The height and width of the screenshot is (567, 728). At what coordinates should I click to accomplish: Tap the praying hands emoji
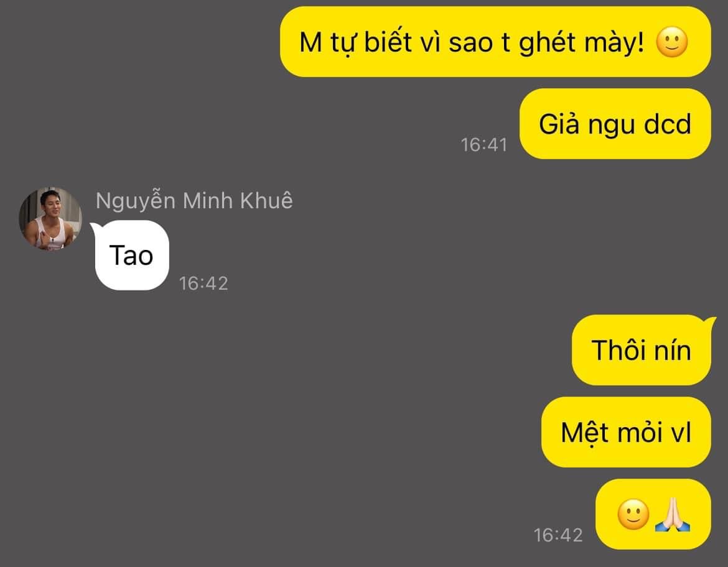[x=672, y=514]
